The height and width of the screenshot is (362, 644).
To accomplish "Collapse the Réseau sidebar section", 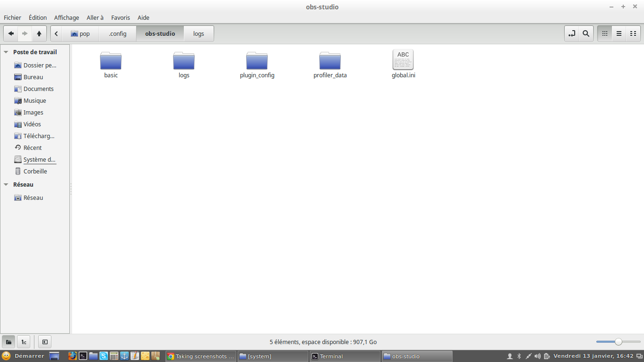I will coord(6,185).
